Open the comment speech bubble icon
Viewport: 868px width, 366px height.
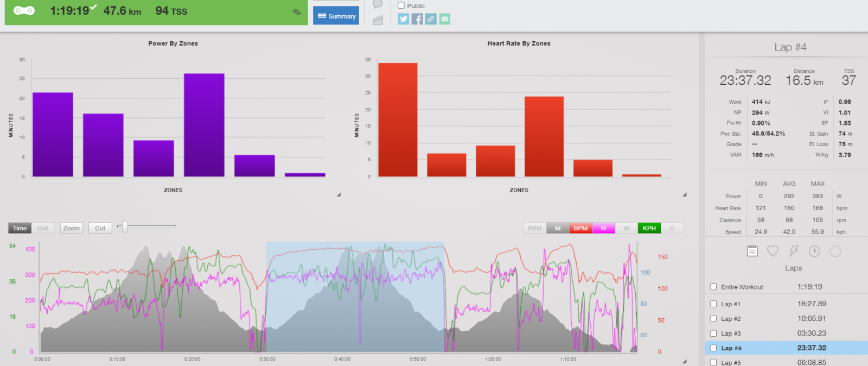point(378,4)
